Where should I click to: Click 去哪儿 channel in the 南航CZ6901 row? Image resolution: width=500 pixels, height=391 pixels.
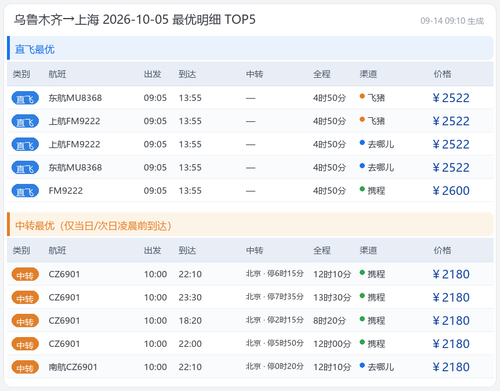377,367
